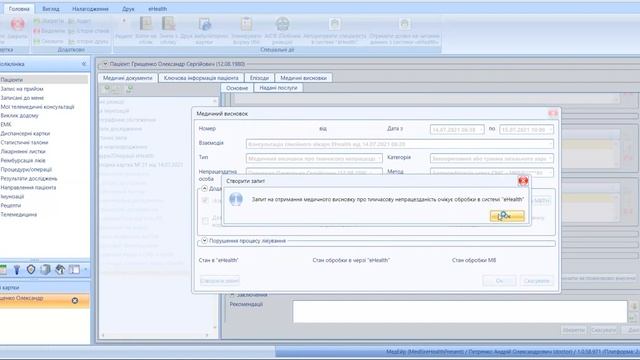Open Телемедицина in the sidebar
This screenshot has height=360, width=640.
click(x=19, y=214)
